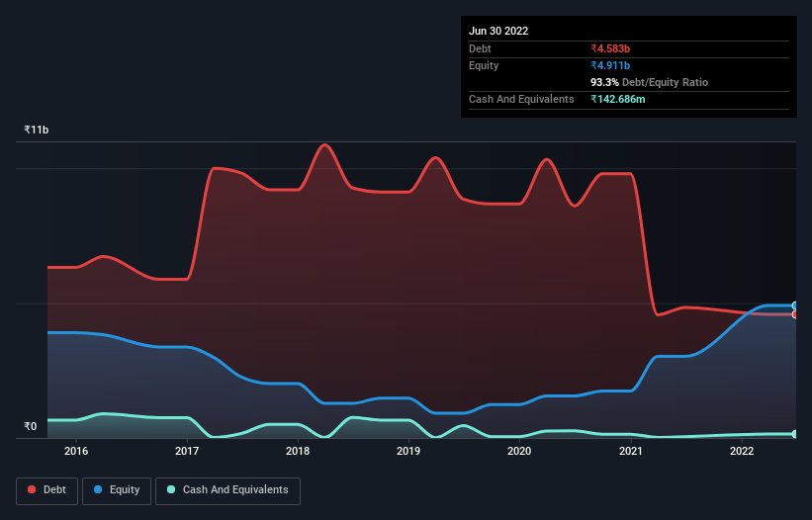Click the Jun 30 2022 tooltip date
Image resolution: width=812 pixels, height=520 pixels.
point(498,31)
